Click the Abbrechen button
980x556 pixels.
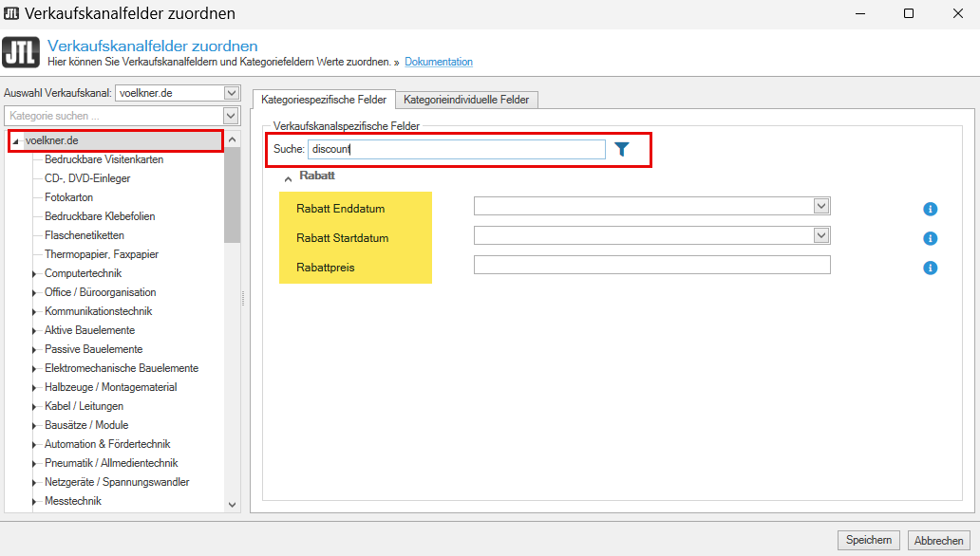coord(938,540)
